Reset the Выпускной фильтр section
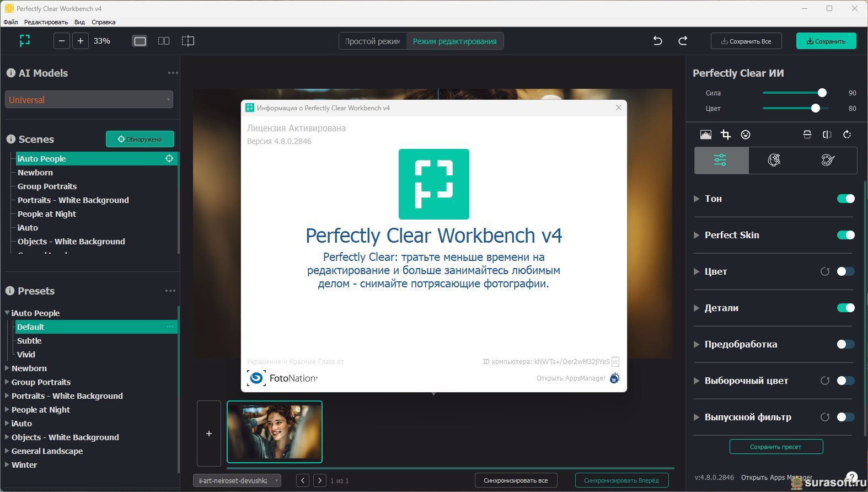This screenshot has height=492, width=868. 825,417
